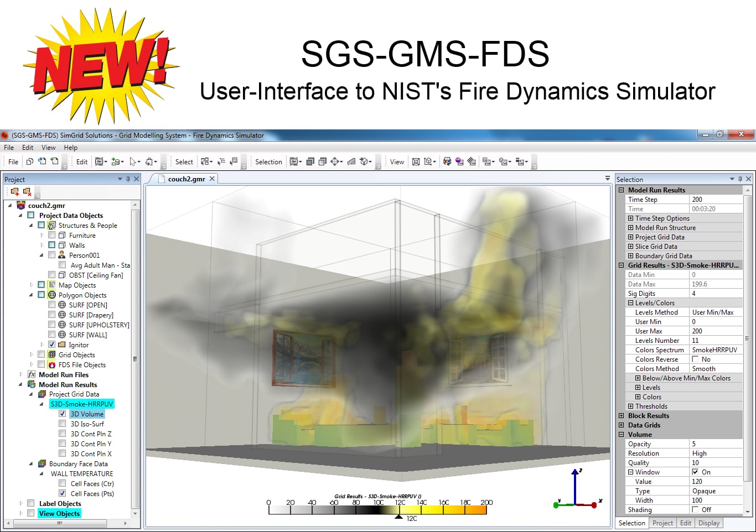The height and width of the screenshot is (532, 756).
Task: Enable the 3D Cont Pln Z checkbox
Action: 62,434
